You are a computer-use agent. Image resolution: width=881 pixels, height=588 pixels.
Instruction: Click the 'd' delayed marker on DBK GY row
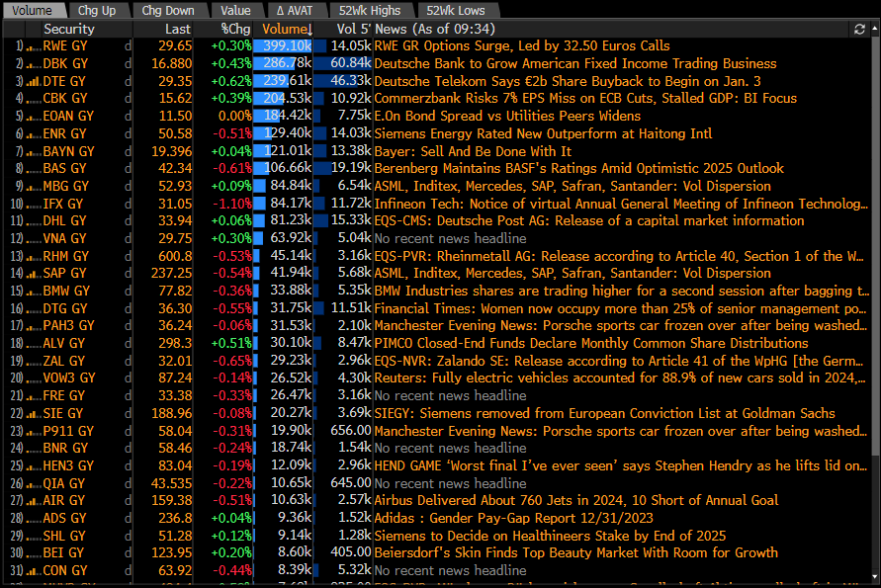[x=129, y=63]
